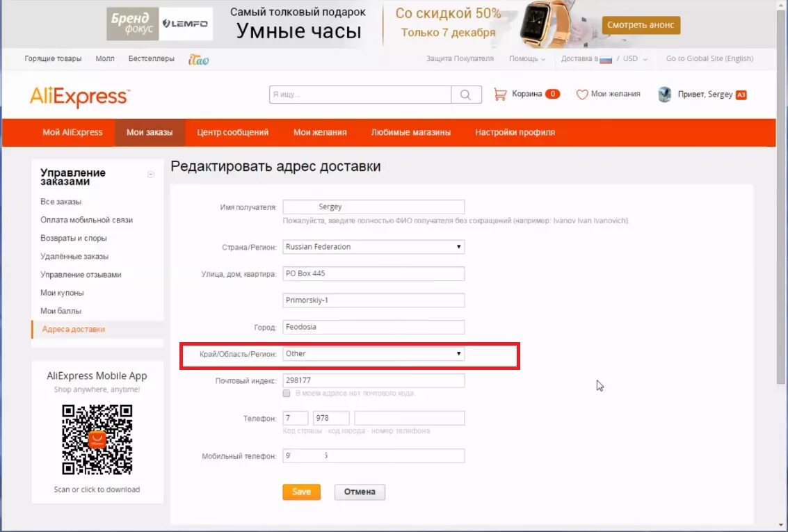Select Оплата мобильной связи in sidebar

[x=86, y=220]
